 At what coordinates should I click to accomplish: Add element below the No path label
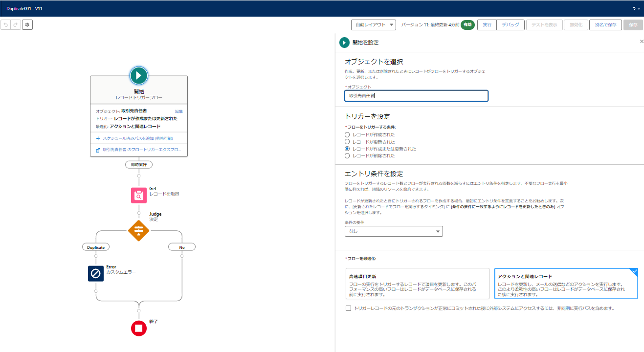182,256
